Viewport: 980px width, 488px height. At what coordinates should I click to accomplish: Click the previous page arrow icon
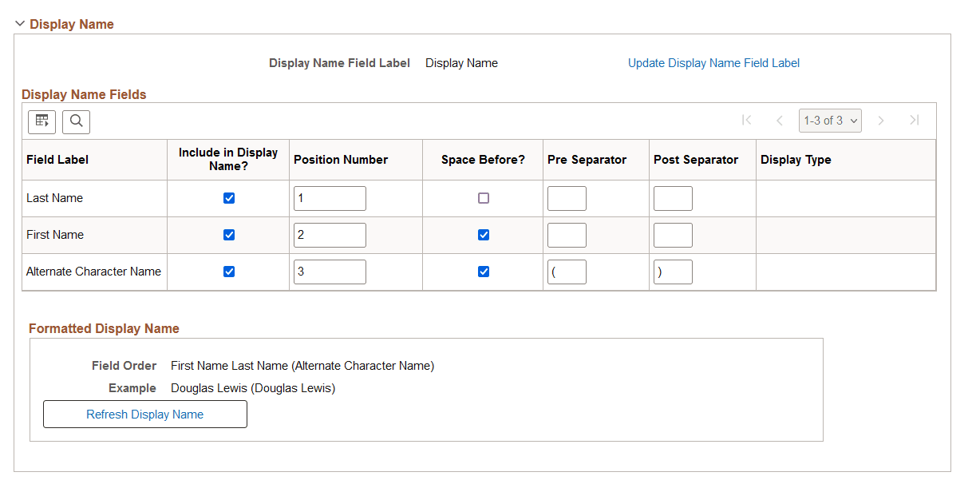tap(780, 120)
